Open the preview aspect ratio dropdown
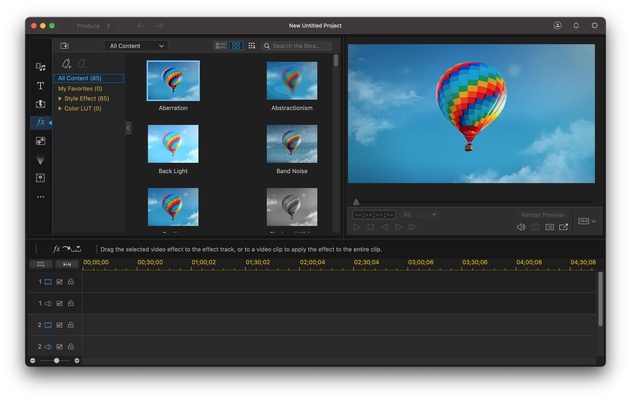Viewport: 631px width, 400px height. click(586, 221)
